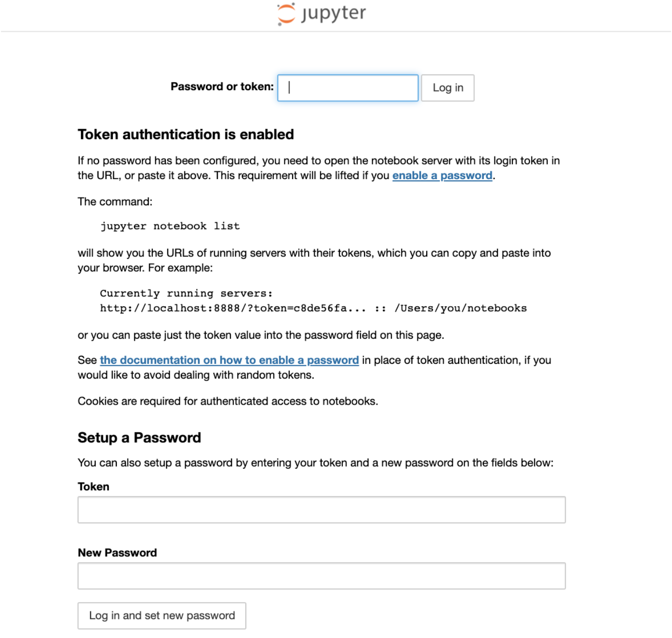The height and width of the screenshot is (638, 672).
Task: Focus the Password or token input field
Action: [348, 88]
